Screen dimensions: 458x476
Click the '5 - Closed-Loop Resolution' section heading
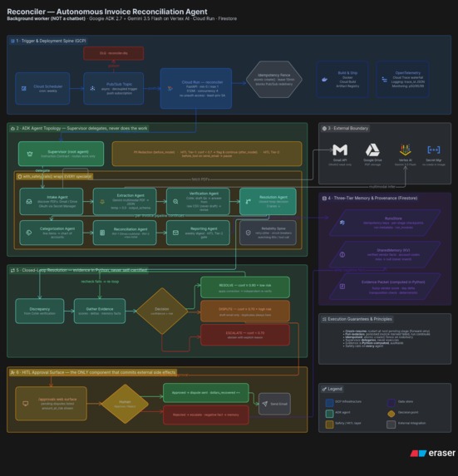click(x=81, y=270)
